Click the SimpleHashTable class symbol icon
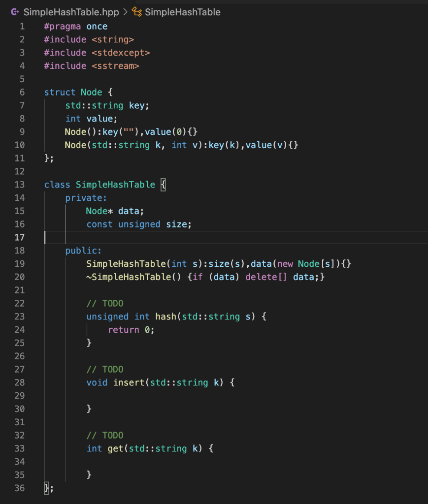Viewport: 428px width, 504px height. coord(136,12)
